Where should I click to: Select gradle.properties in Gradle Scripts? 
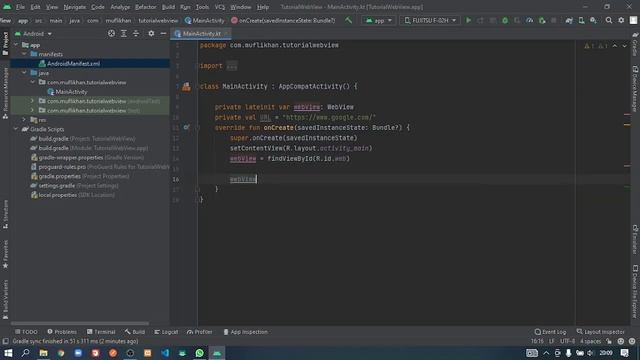coord(60,176)
